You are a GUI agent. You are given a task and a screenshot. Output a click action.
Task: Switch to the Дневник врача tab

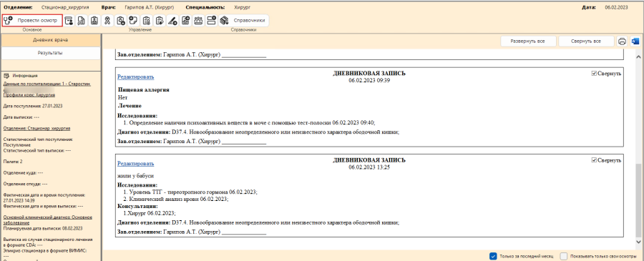[x=51, y=40]
